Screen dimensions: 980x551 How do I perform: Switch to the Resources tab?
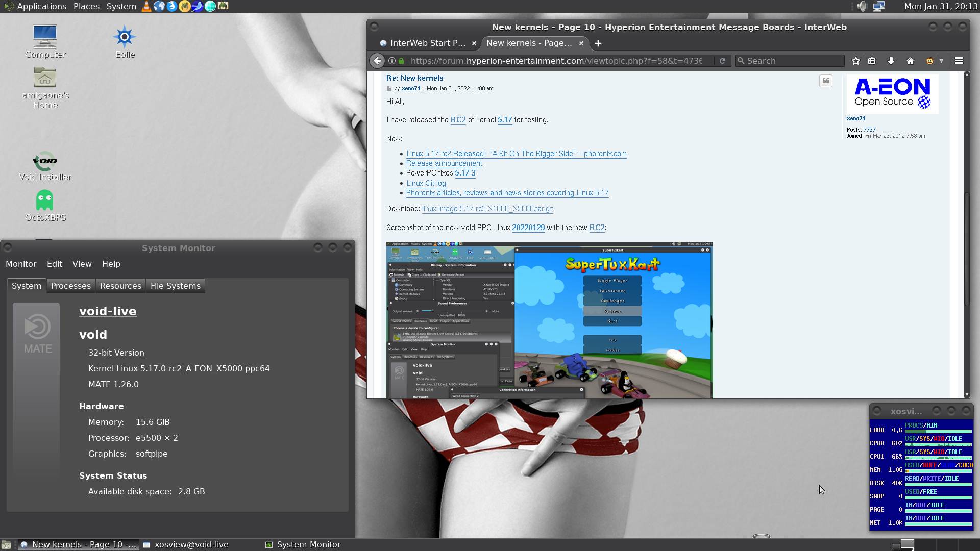pyautogui.click(x=120, y=286)
